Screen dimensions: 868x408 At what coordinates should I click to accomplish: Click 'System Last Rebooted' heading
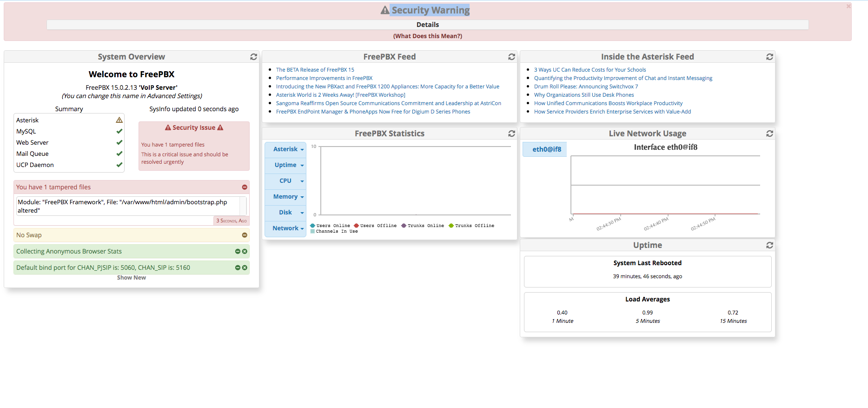coord(647,263)
